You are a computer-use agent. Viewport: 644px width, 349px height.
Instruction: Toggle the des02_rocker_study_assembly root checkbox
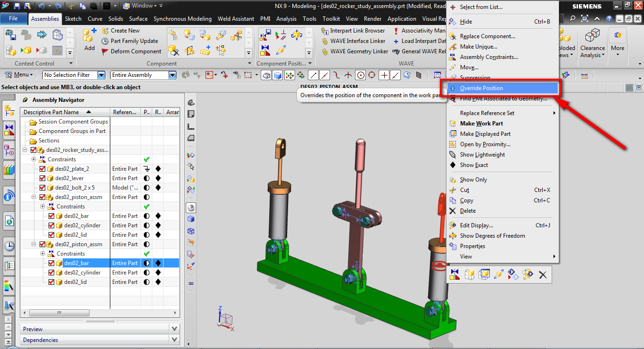tap(33, 150)
